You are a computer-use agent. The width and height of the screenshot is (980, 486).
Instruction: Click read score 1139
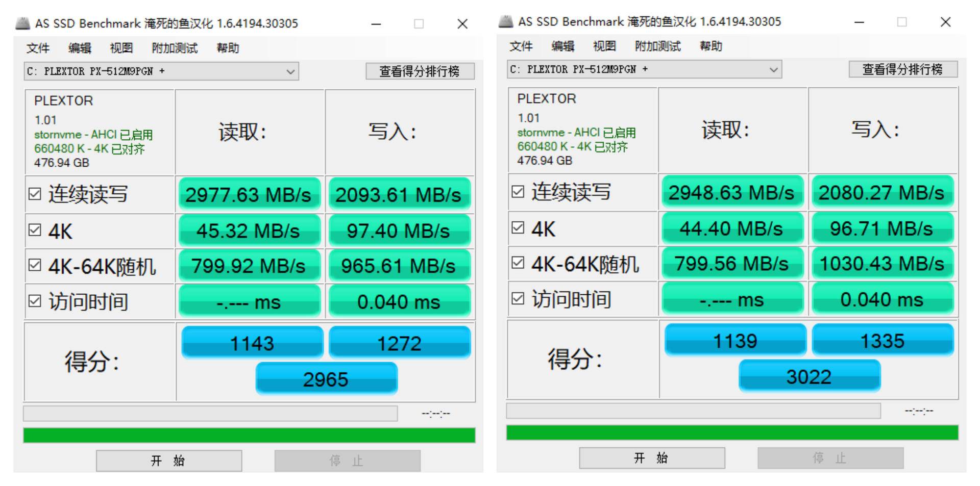click(x=736, y=340)
